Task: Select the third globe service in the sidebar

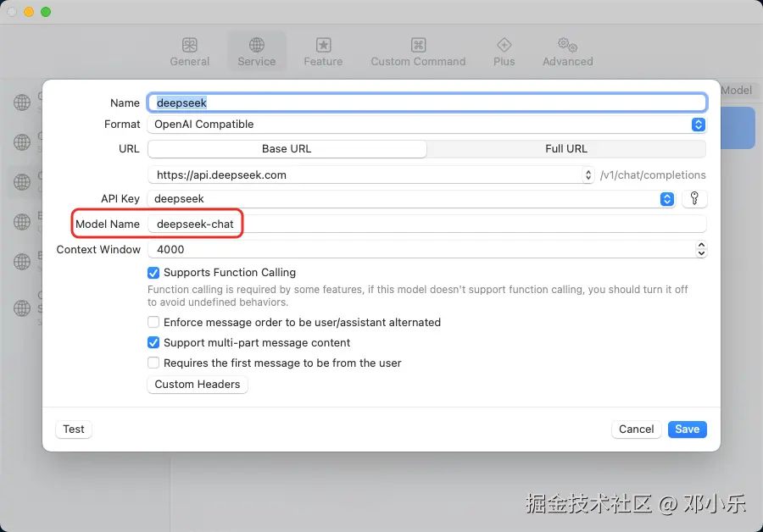Action: click(x=22, y=182)
